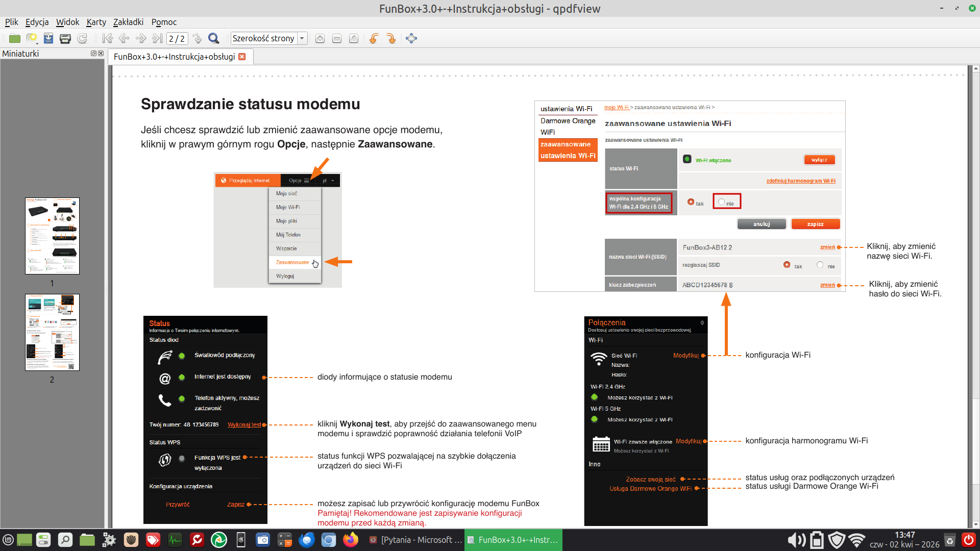Select page 1 thumbnail in Miniaturki

52,236
